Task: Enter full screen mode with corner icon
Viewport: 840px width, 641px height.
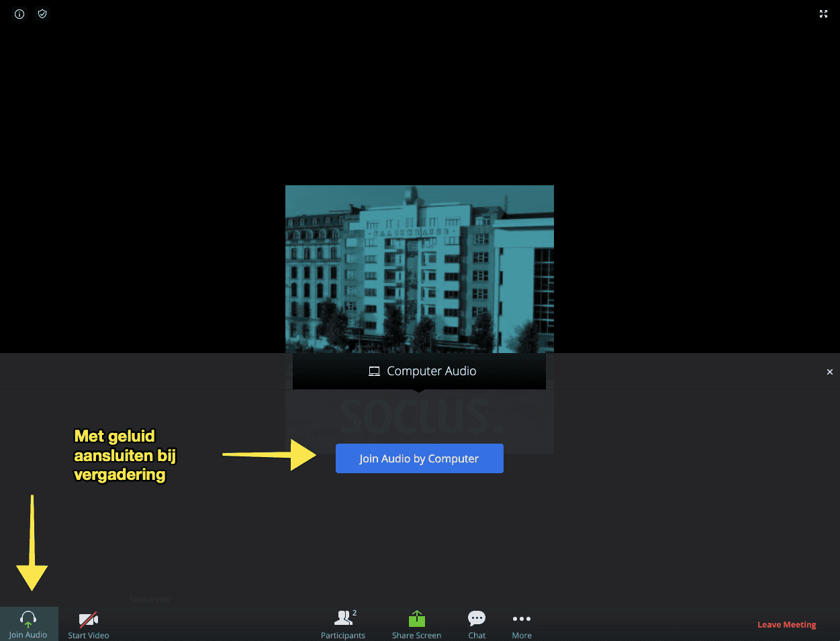Action: 823,14
